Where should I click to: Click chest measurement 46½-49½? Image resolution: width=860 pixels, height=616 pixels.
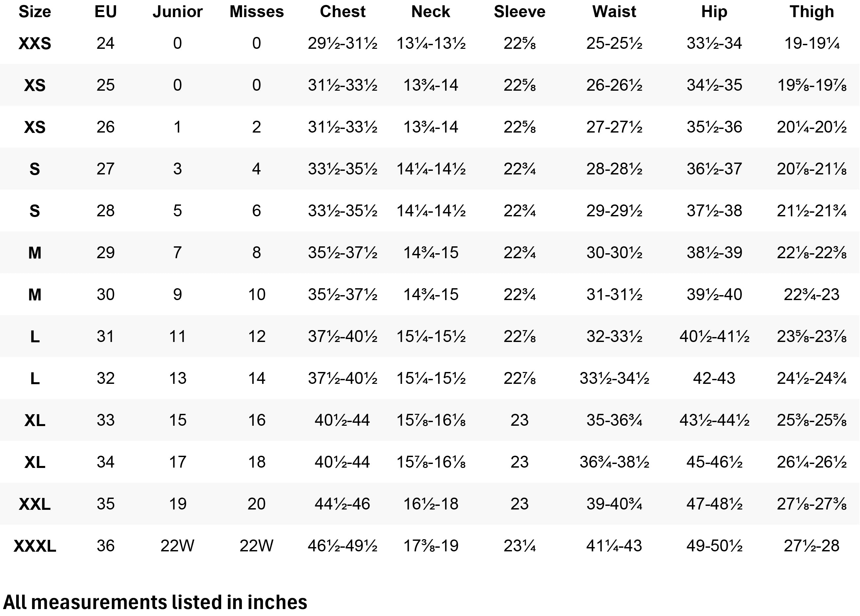(343, 546)
